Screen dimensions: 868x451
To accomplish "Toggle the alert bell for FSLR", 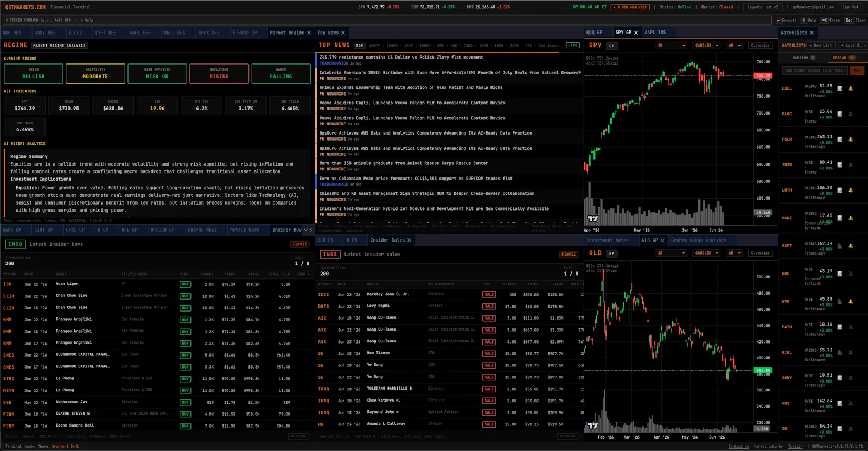I will [x=851, y=139].
